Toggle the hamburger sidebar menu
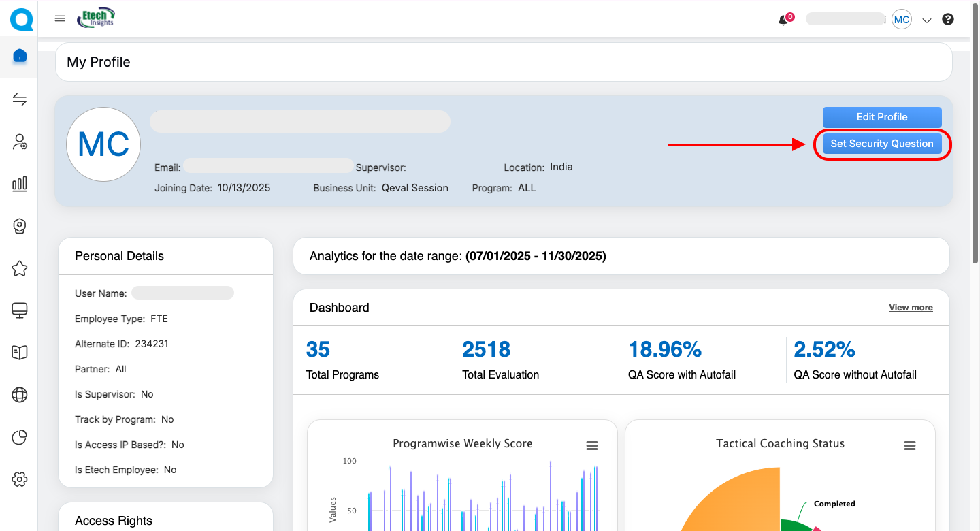The width and height of the screenshot is (980, 531). (60, 19)
